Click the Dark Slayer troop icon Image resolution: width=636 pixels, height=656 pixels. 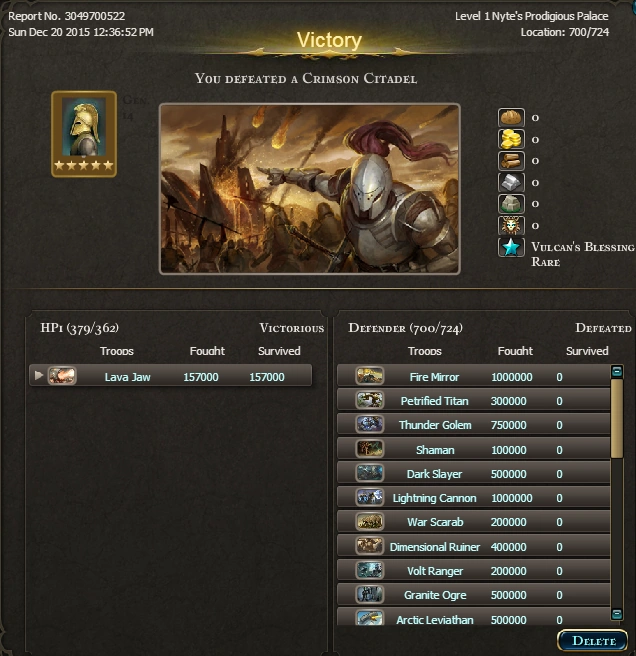(x=369, y=473)
